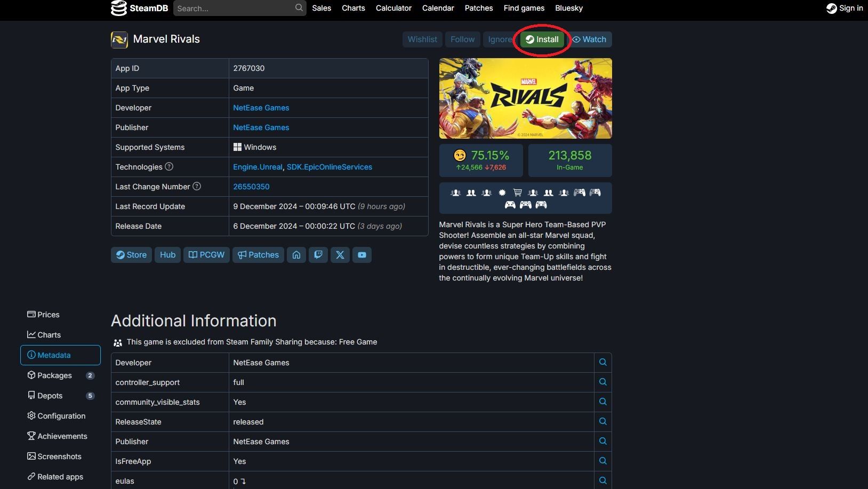The width and height of the screenshot is (868, 489).
Task: Click the shopping cart category icon
Action: point(517,193)
